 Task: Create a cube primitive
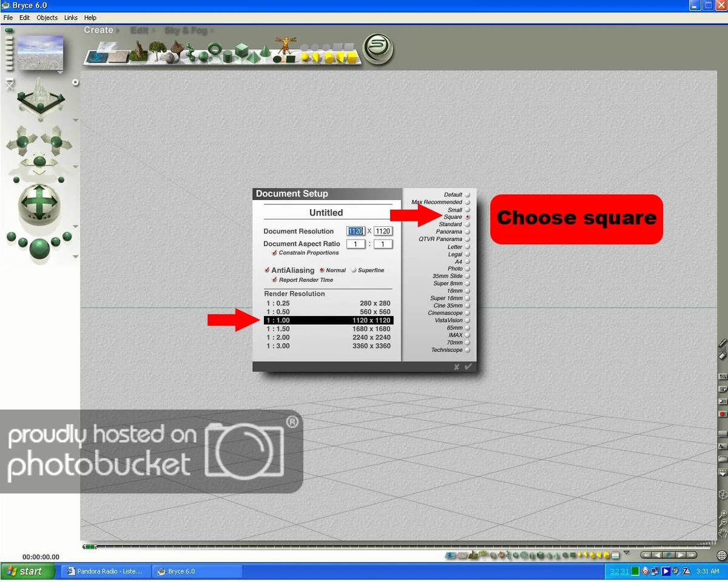(241, 51)
